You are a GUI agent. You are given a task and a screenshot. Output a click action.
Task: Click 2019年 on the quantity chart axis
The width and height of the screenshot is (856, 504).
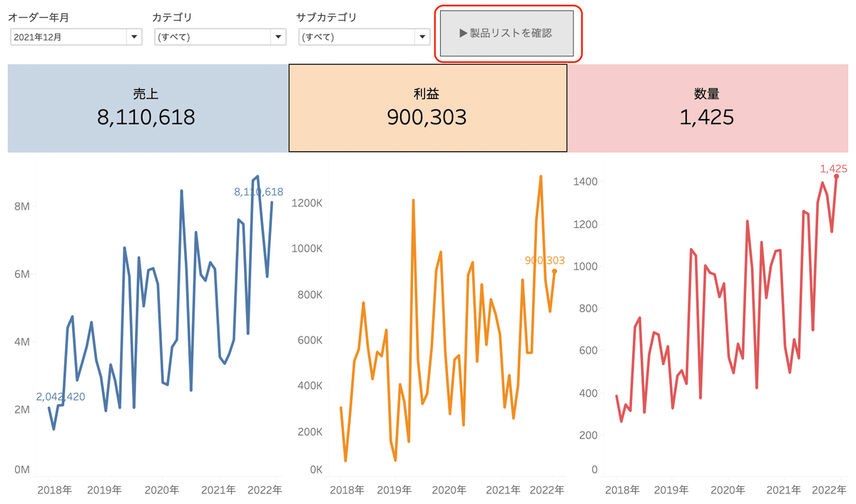pyautogui.click(x=671, y=490)
